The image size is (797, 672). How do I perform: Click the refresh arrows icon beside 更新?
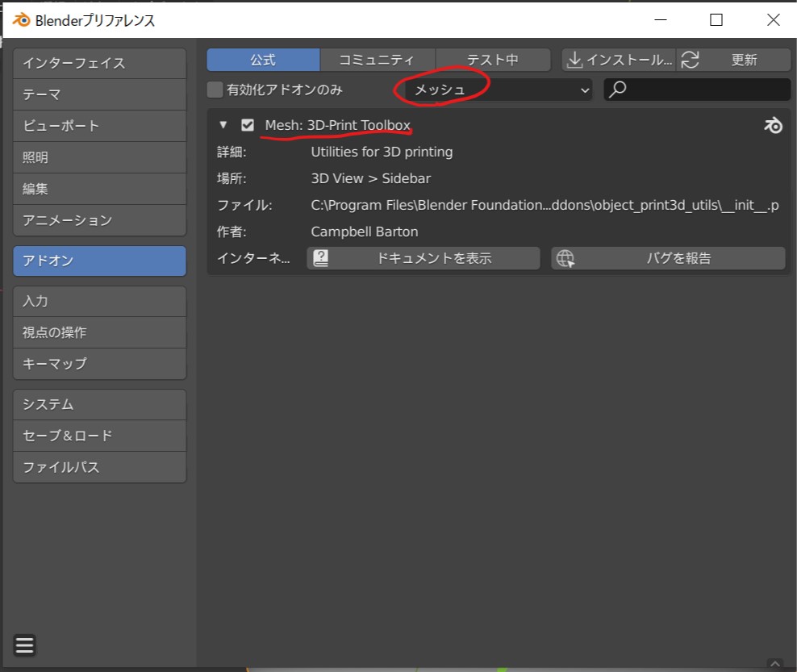tap(690, 60)
